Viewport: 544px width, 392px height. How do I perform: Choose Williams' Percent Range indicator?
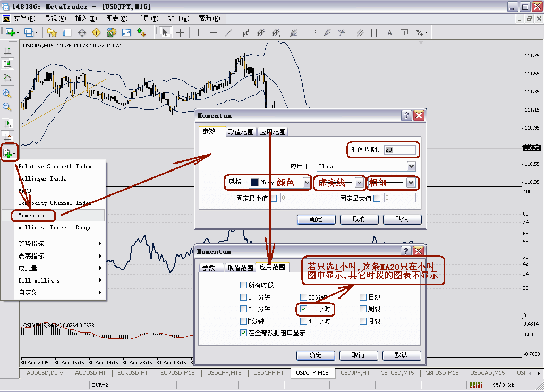(x=55, y=227)
